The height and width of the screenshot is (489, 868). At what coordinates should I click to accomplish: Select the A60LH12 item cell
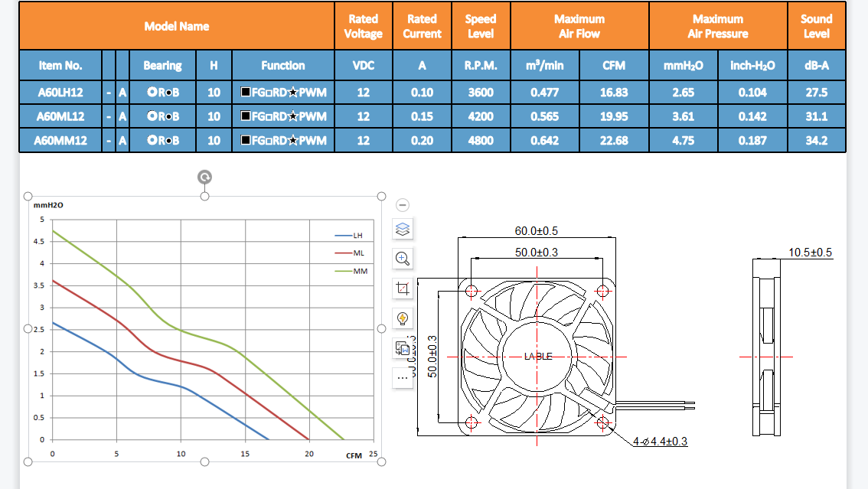click(60, 93)
